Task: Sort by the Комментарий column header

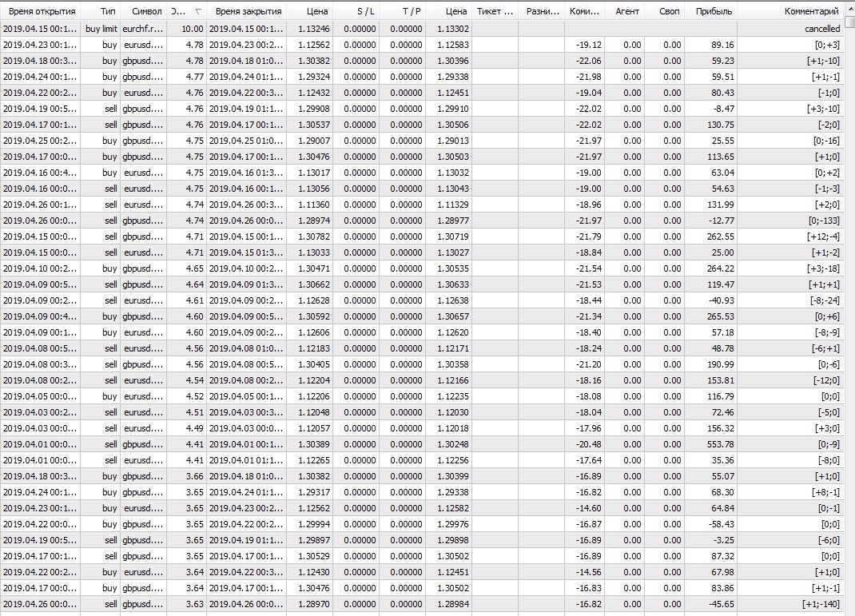Action: pyautogui.click(x=790, y=11)
